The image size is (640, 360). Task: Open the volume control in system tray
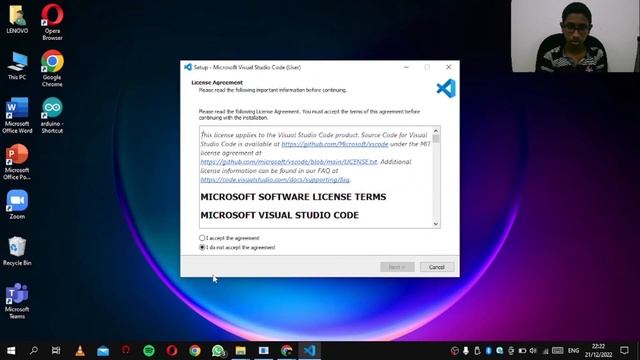pyautogui.click(x=533, y=351)
